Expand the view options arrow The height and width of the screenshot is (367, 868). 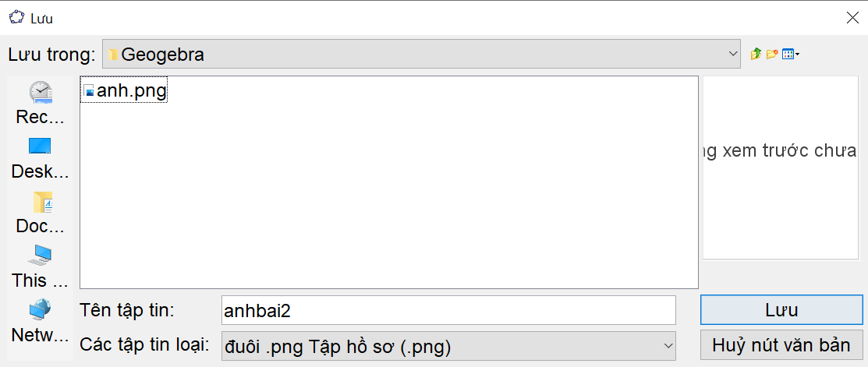(798, 54)
